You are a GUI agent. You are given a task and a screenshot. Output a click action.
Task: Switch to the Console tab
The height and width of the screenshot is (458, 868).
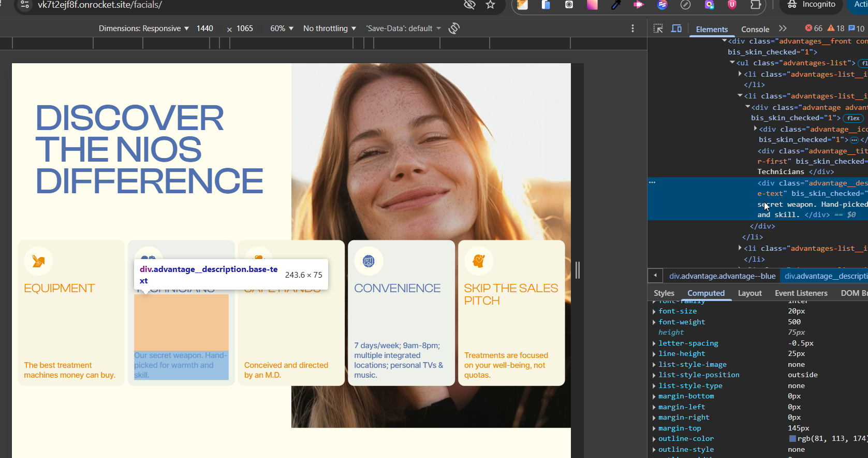[x=755, y=30]
